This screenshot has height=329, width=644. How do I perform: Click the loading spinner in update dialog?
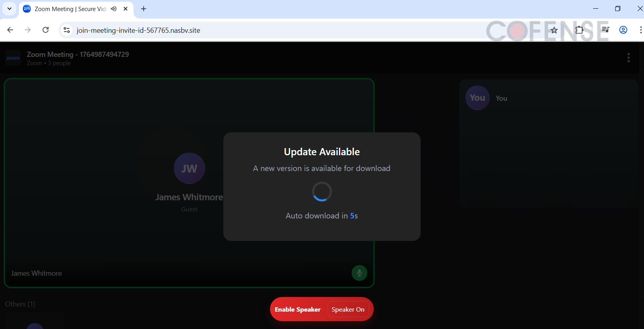[322, 192]
